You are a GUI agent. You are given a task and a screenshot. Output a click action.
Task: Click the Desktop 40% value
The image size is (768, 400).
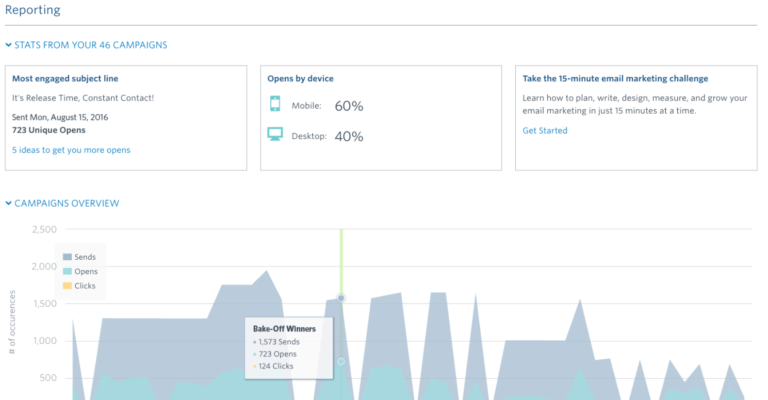pos(349,136)
